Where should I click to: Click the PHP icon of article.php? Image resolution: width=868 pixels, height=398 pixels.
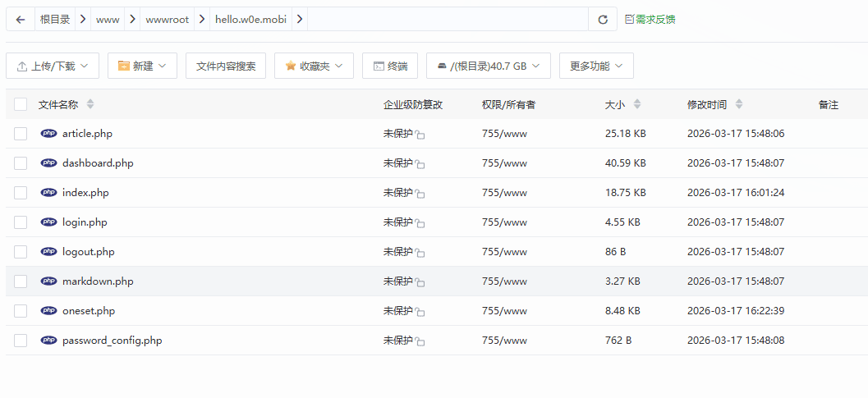[x=48, y=134]
